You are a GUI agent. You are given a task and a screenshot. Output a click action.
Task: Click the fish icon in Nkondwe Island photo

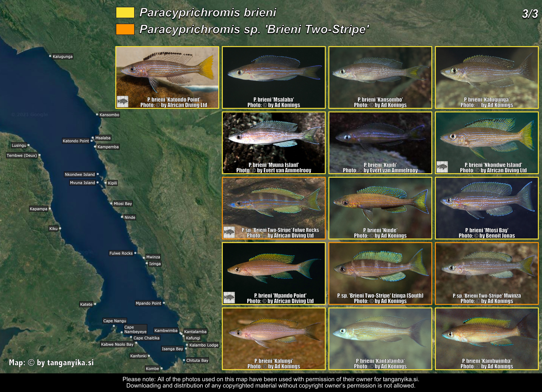(x=442, y=167)
